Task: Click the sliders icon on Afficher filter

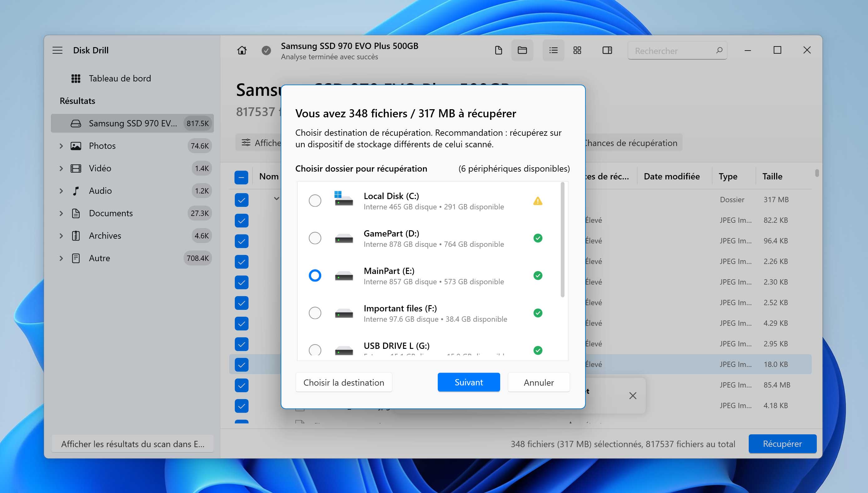Action: (246, 143)
